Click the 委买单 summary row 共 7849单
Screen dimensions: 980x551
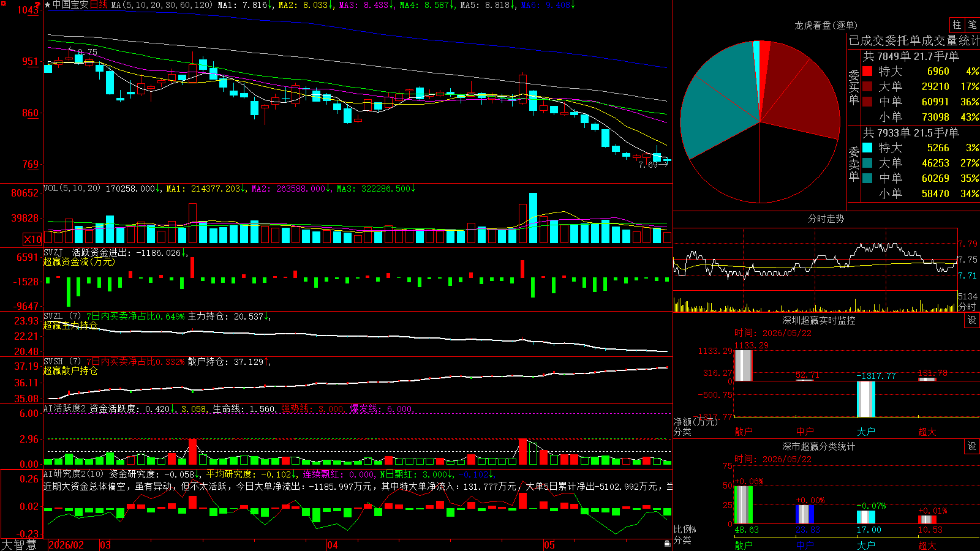[x=911, y=56]
